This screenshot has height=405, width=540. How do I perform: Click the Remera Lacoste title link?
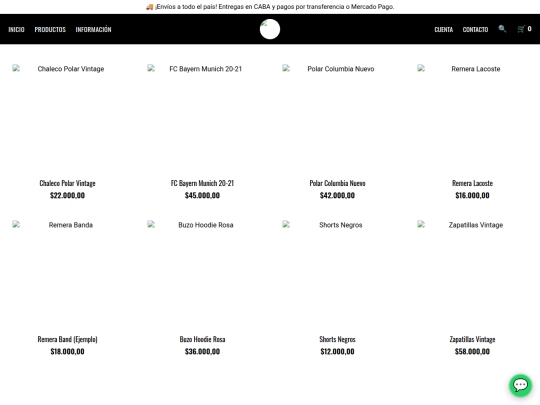click(x=472, y=183)
